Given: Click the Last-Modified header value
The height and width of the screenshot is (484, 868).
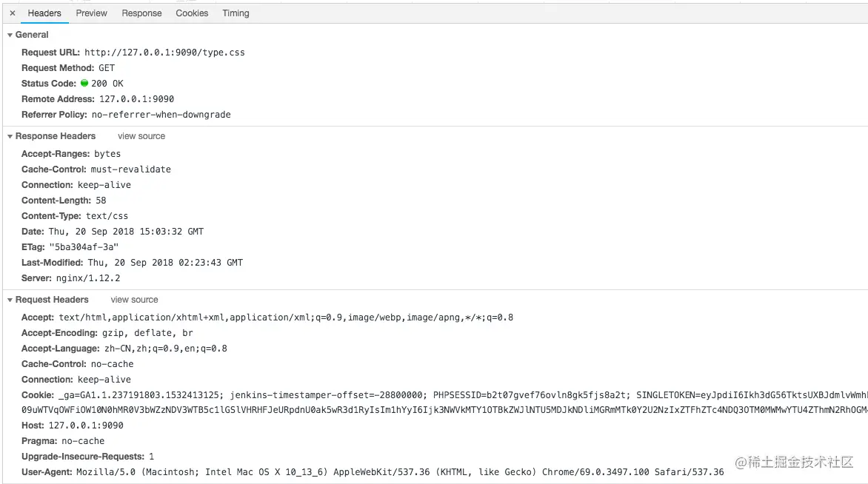Looking at the screenshot, I should 165,263.
